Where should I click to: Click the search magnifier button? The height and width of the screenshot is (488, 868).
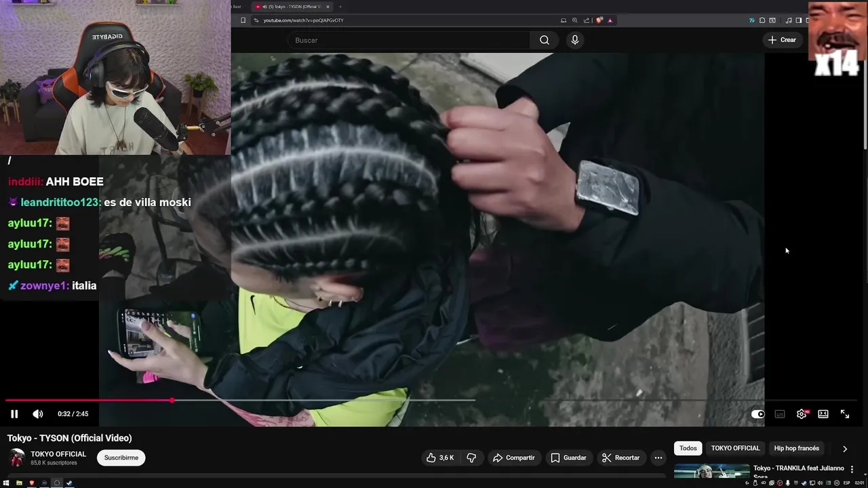coord(545,40)
